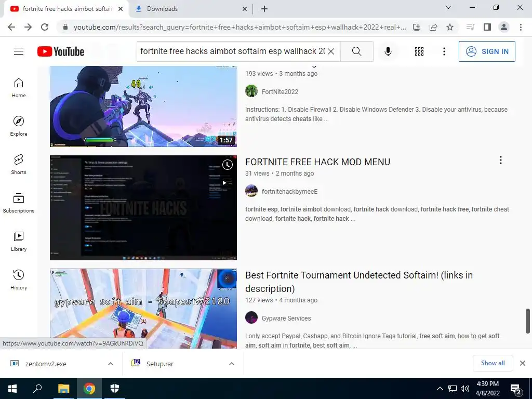Open options for FORTNITE FREE HACK MOD MENU
532x399 pixels.
tap(500, 160)
